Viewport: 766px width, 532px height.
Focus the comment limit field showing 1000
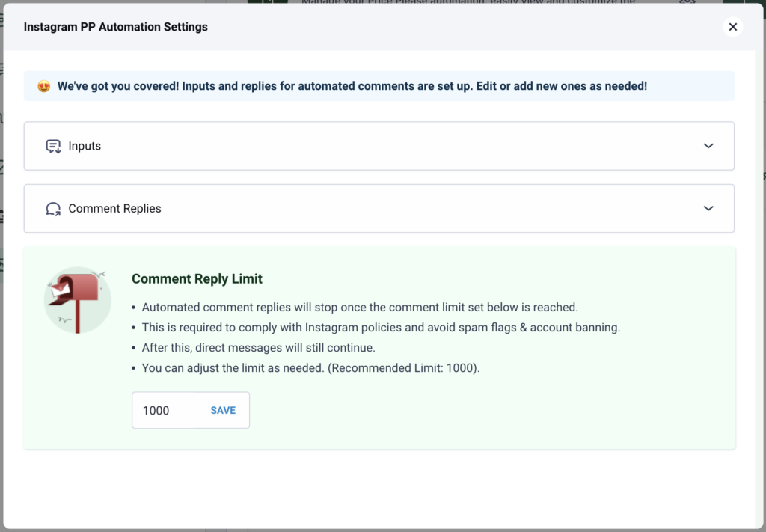[168, 410]
